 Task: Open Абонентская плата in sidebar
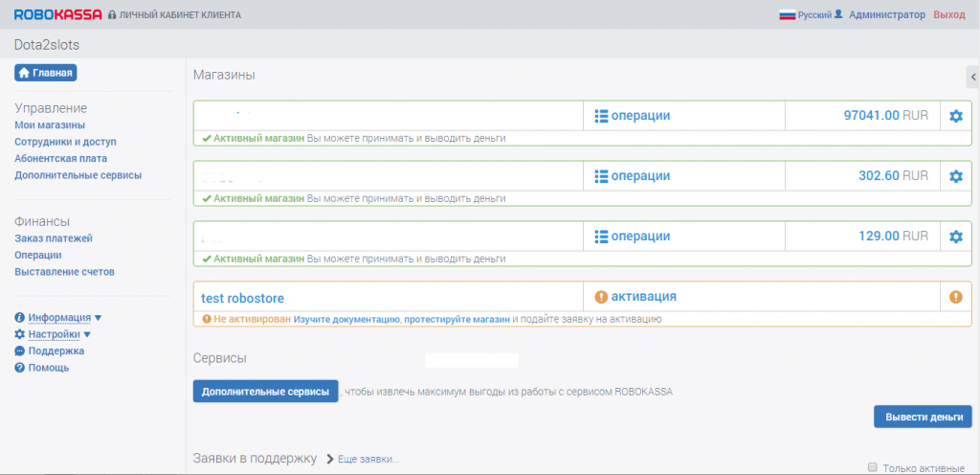pos(60,159)
